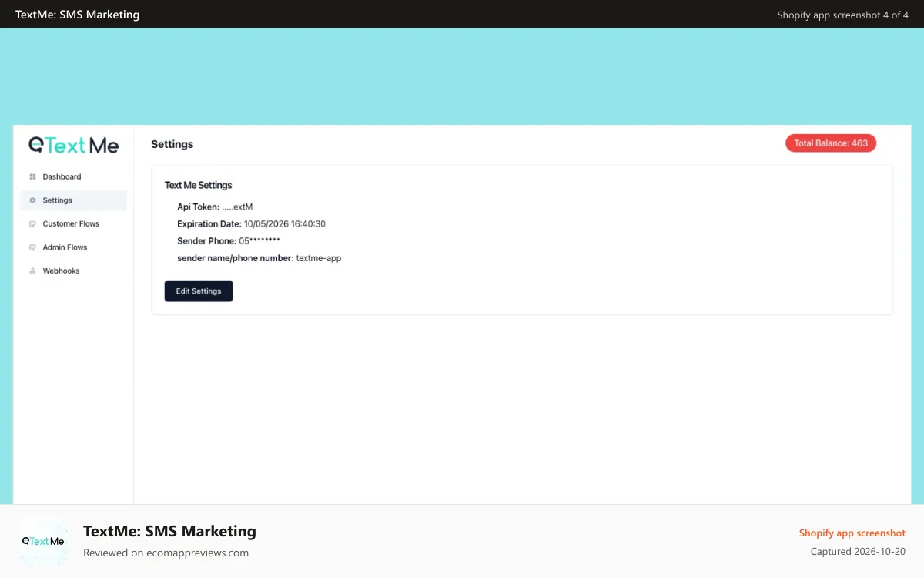
Task: Click the Dashboard grid icon in sidebar
Action: pyautogui.click(x=32, y=176)
